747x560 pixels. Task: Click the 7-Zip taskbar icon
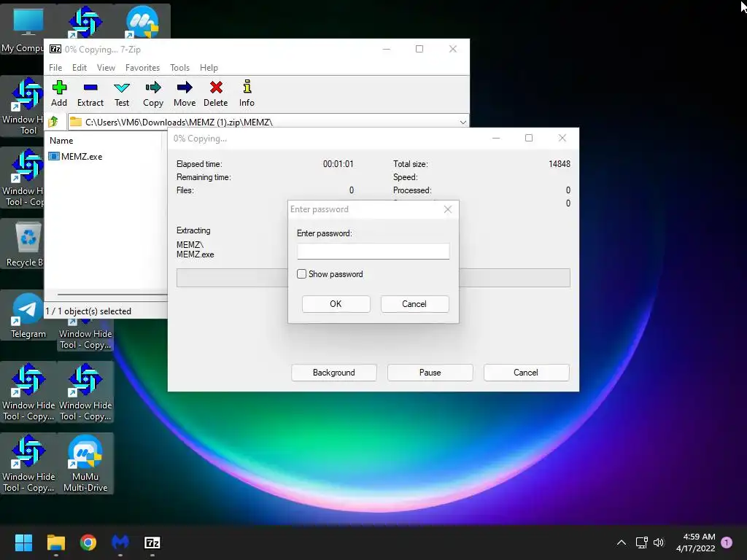click(152, 542)
